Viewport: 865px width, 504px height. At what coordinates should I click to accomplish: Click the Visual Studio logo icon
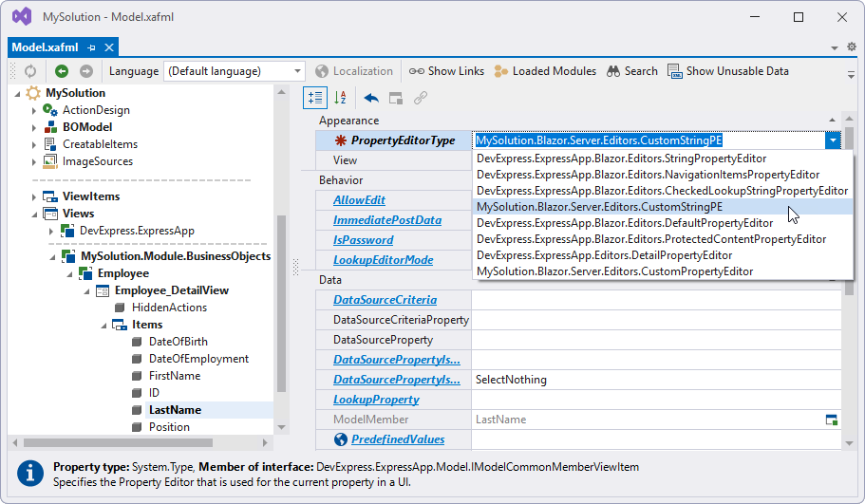[22, 16]
